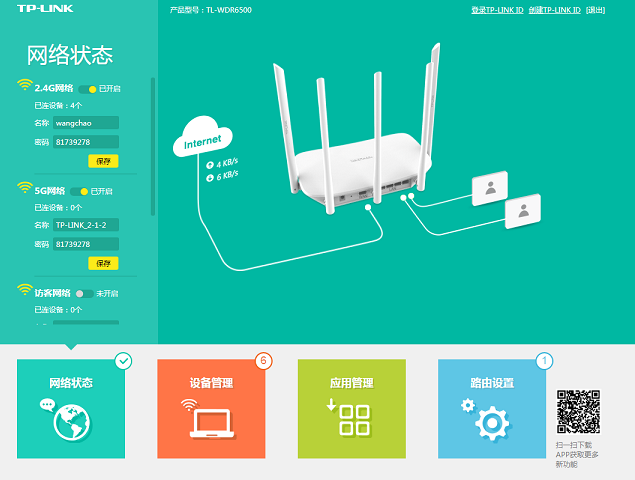Open the 登录TP-LINK ID link
Screen dimensions: 635x480
click(x=497, y=10)
